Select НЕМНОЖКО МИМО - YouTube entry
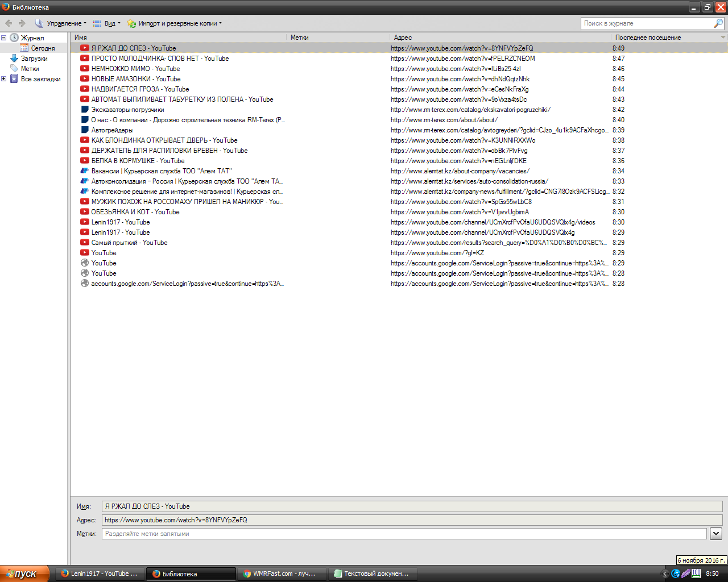 point(399,69)
